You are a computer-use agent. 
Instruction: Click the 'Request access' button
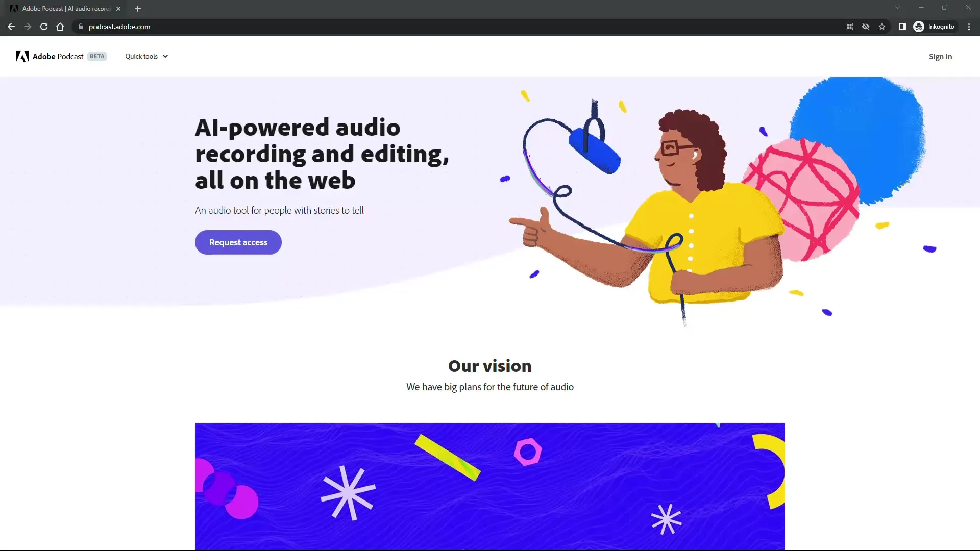238,242
